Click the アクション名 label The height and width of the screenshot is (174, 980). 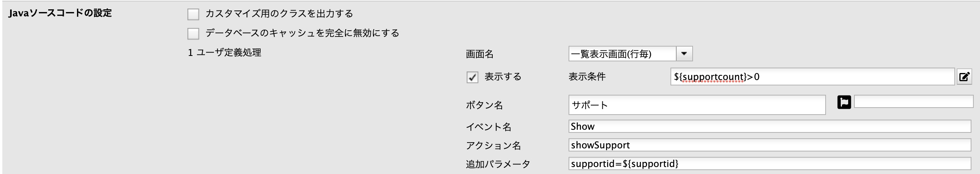(493, 145)
